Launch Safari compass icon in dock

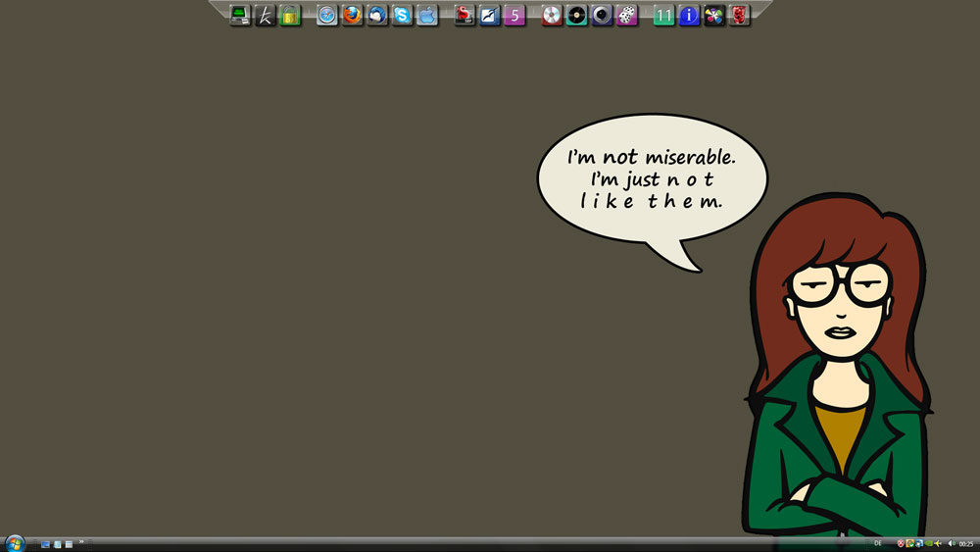click(x=327, y=15)
